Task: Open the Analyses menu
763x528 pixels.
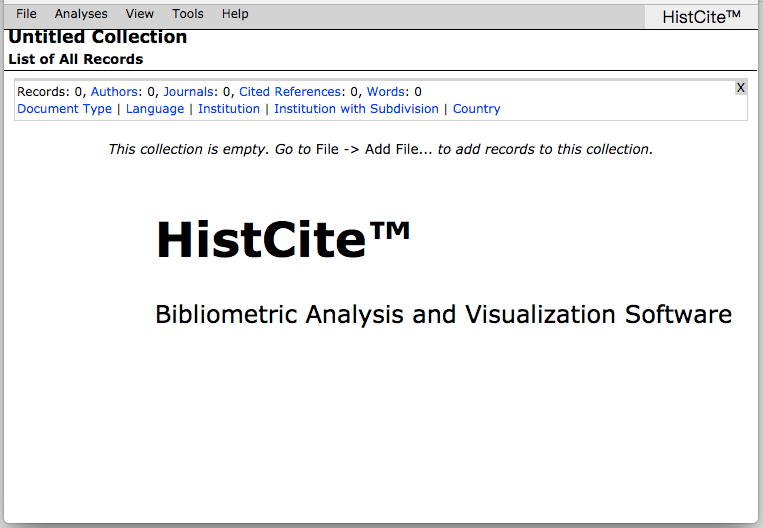Action: pos(81,14)
